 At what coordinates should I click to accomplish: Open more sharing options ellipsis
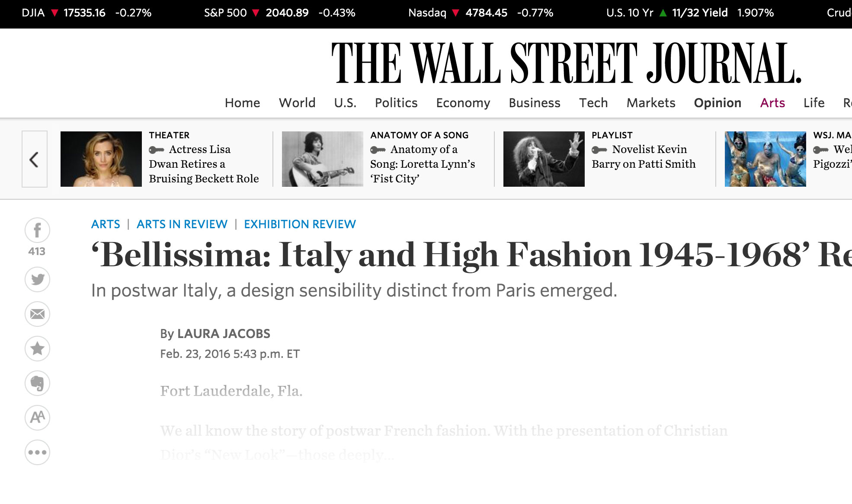(x=37, y=452)
